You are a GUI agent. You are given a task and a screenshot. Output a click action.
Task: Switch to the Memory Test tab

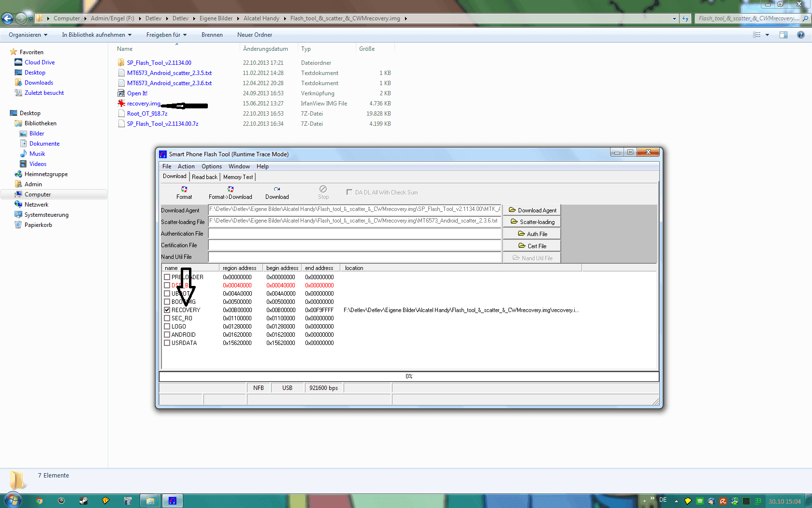pyautogui.click(x=238, y=177)
